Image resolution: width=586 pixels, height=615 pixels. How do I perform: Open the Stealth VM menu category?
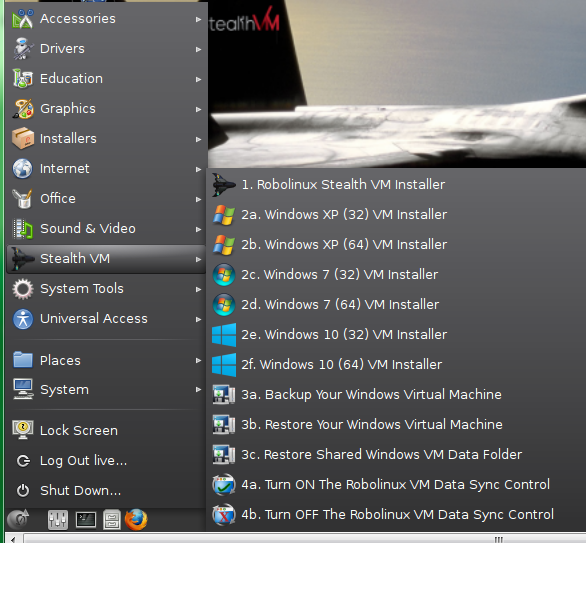pos(106,259)
